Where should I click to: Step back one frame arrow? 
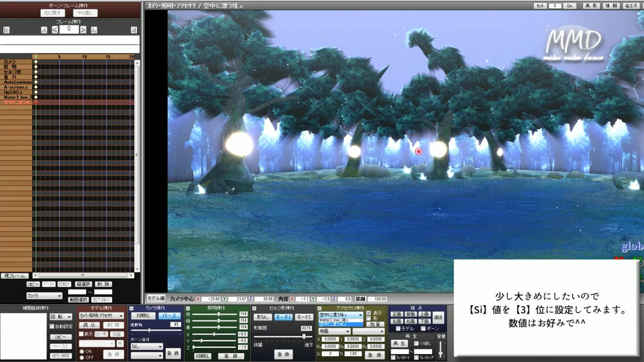pos(54,30)
